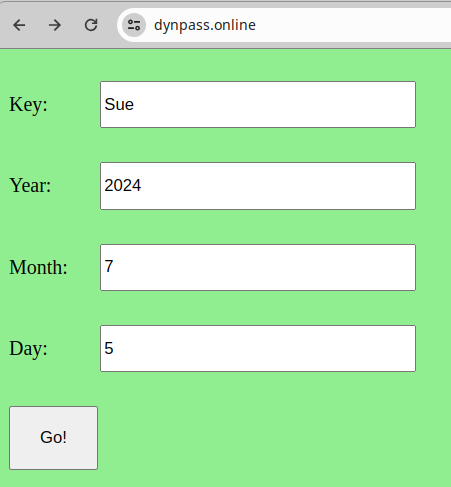The height and width of the screenshot is (487, 451).
Task: Select the dynpass.online URL text
Action: pyautogui.click(x=205, y=25)
